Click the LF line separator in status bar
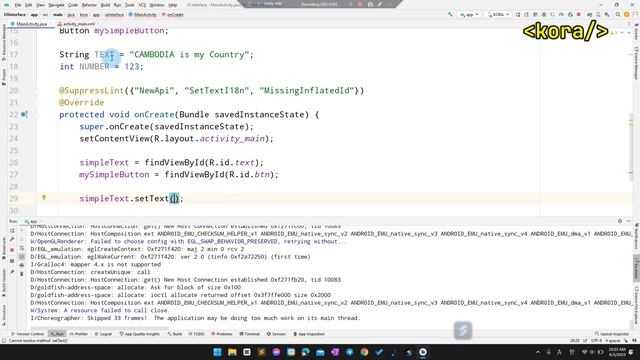This screenshot has width=640, height=360. point(585,340)
